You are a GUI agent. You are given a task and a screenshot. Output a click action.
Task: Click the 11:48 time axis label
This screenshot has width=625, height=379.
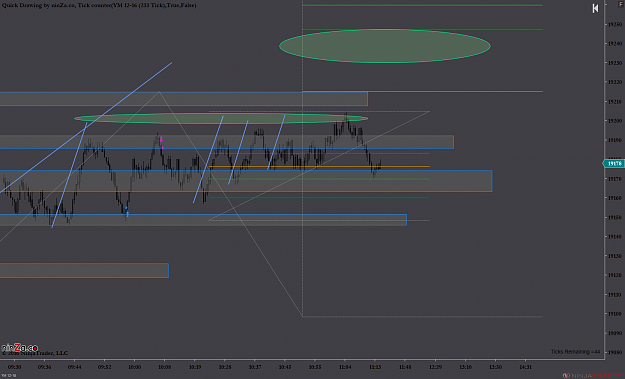pyautogui.click(x=405, y=367)
